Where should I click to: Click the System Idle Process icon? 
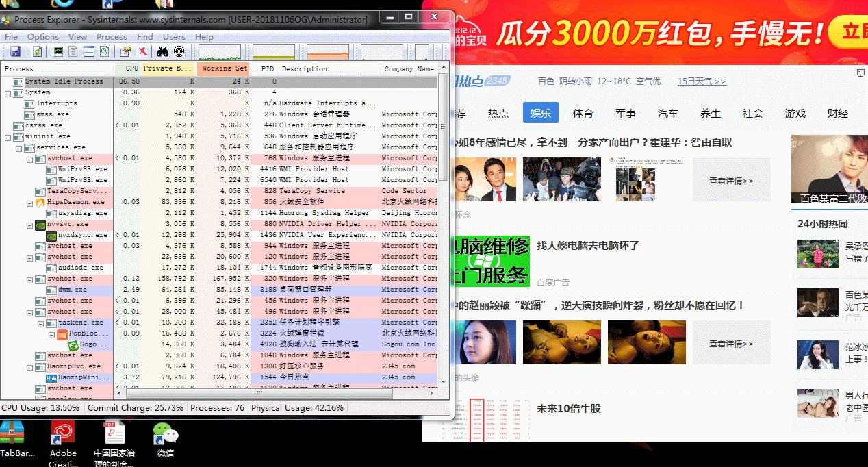point(18,81)
